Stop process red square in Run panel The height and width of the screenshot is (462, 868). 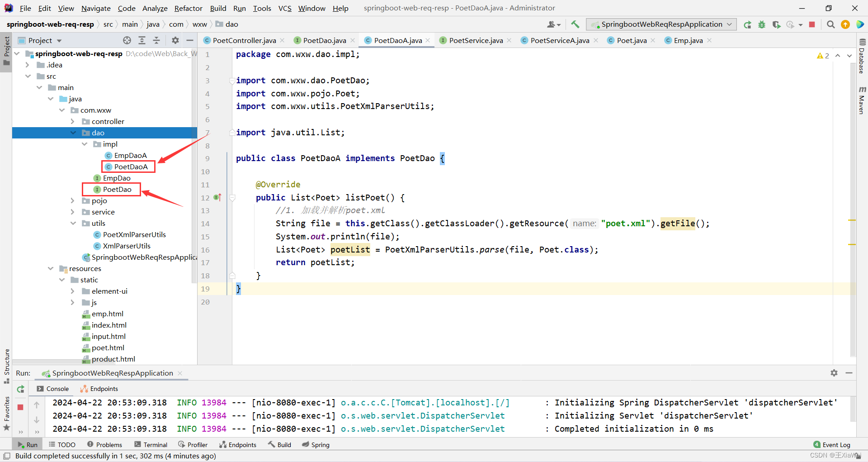point(20,407)
